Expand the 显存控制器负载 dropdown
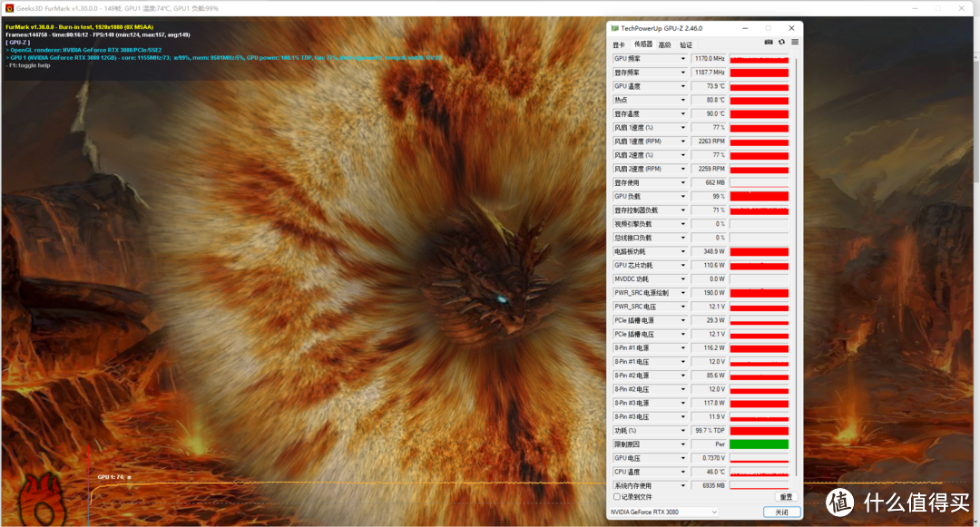Image resolution: width=980 pixels, height=527 pixels. (x=682, y=210)
